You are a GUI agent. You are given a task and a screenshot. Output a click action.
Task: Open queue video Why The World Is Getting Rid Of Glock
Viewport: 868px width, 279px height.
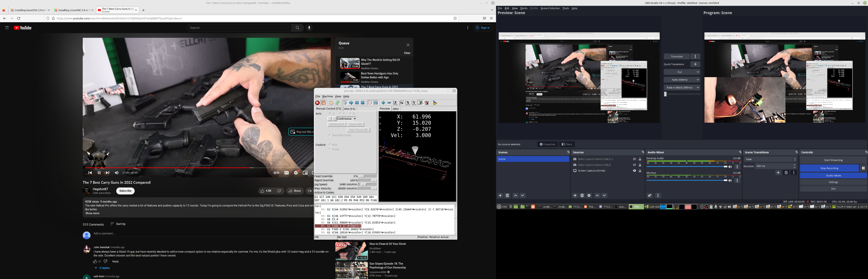click(x=374, y=63)
